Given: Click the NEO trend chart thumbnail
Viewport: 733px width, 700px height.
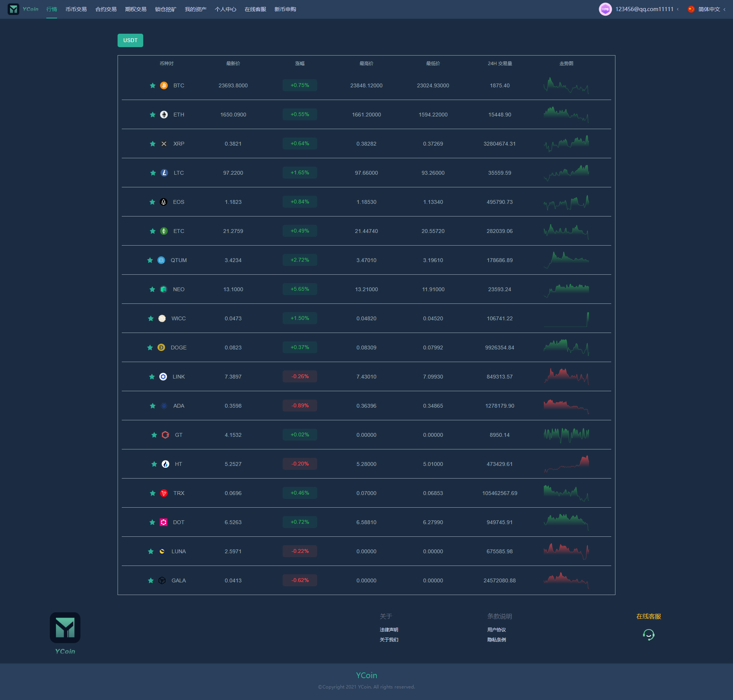Looking at the screenshot, I should coord(566,289).
